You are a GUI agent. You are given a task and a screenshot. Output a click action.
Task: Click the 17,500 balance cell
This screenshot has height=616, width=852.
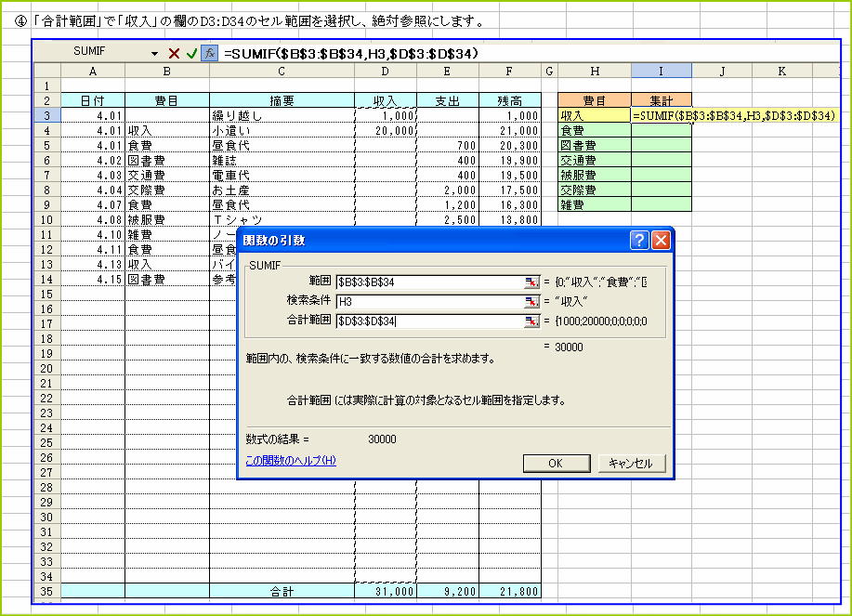tap(509, 190)
